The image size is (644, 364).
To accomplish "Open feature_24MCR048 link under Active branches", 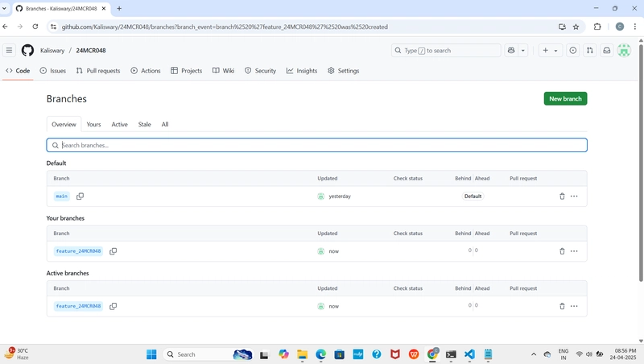I will (x=78, y=306).
